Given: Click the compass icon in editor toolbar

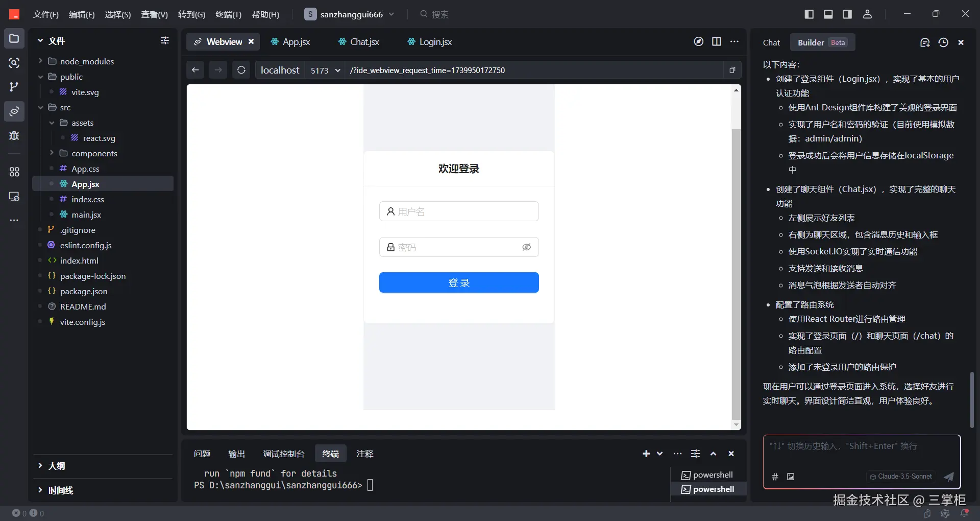Looking at the screenshot, I should [699, 41].
